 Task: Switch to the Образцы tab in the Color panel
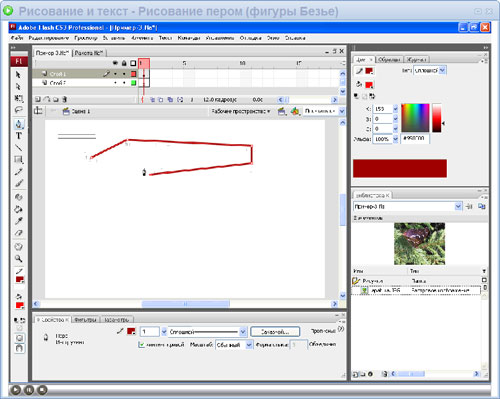[x=389, y=59]
